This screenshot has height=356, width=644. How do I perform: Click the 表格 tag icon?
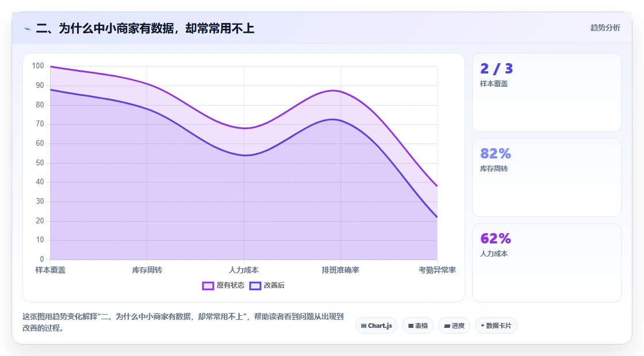(411, 326)
